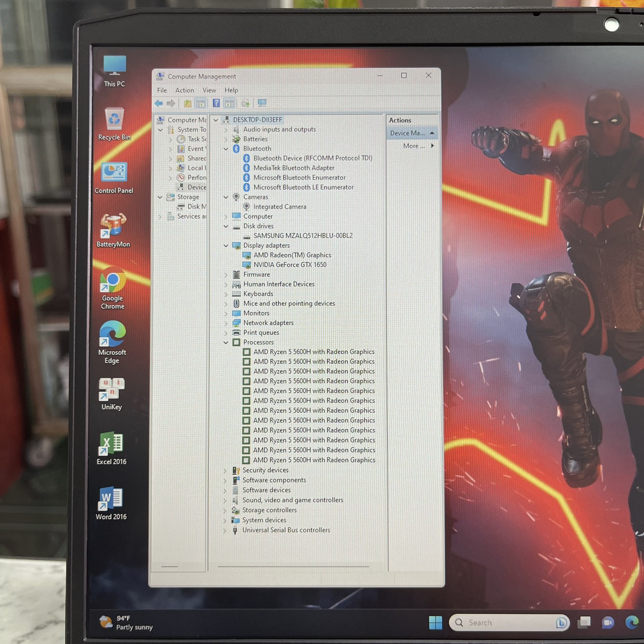The height and width of the screenshot is (644, 644).
Task: Collapse the DESKTOP-DII3EFF root node
Action: (x=216, y=120)
